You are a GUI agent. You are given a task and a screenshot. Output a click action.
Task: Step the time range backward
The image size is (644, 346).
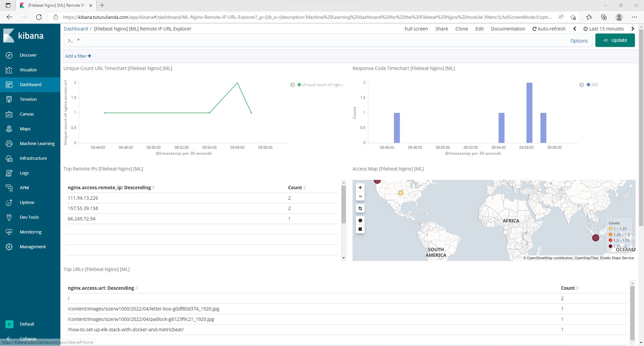(575, 29)
